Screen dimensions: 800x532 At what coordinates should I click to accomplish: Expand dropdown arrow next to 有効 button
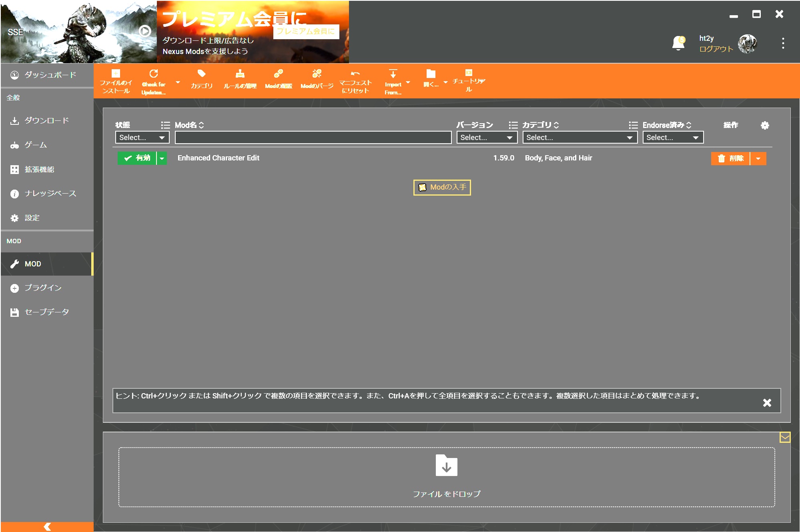point(162,158)
